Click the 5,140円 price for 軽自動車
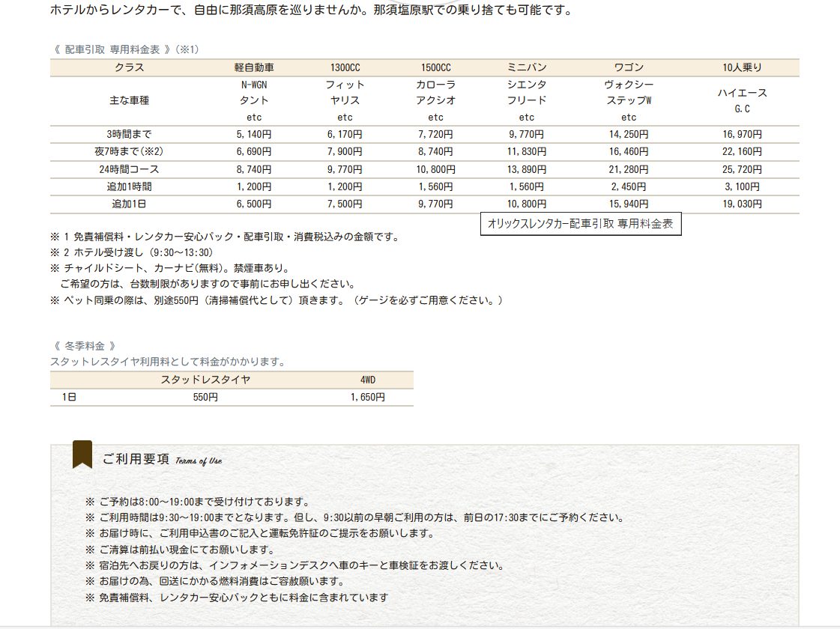This screenshot has width=840, height=629. [x=254, y=135]
